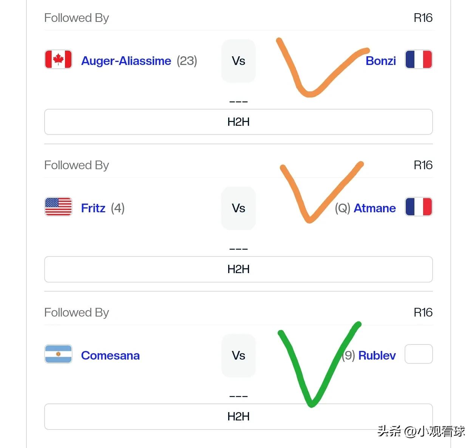Click the Canada flag icon

58,59
